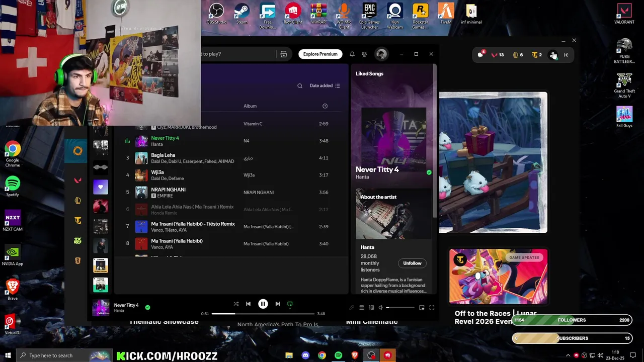The width and height of the screenshot is (644, 362).
Task: Show hidden system tray icons
Action: [x=569, y=355]
